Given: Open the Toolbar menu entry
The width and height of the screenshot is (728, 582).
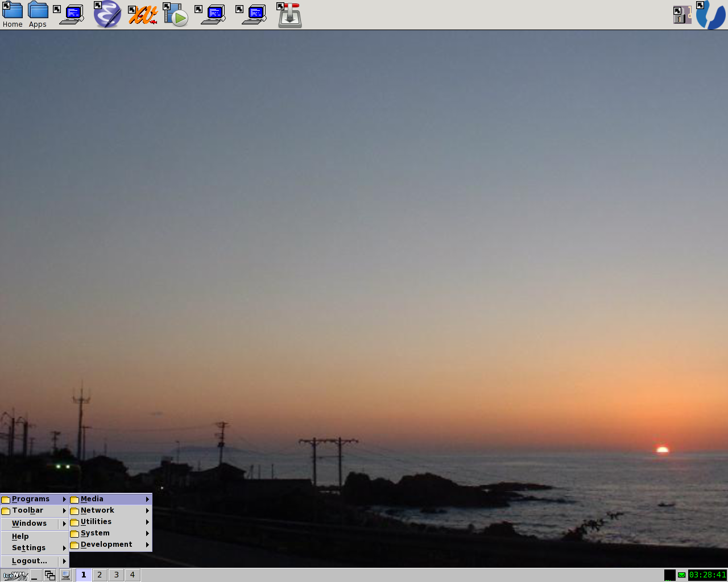Looking at the screenshot, I should (35, 510).
